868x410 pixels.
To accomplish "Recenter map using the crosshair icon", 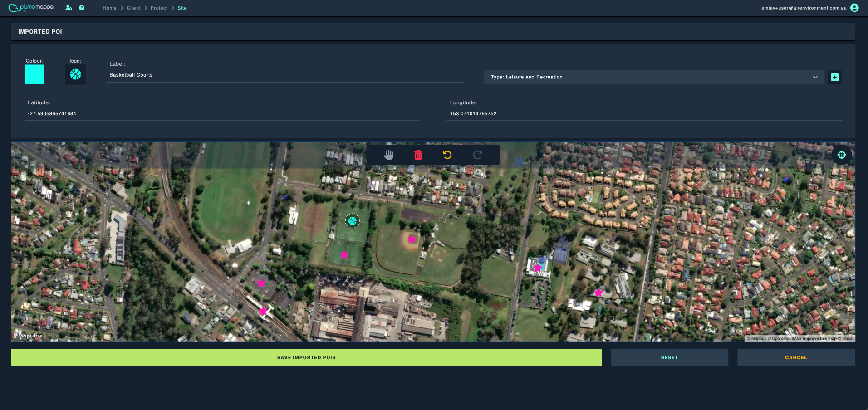I will [x=842, y=155].
